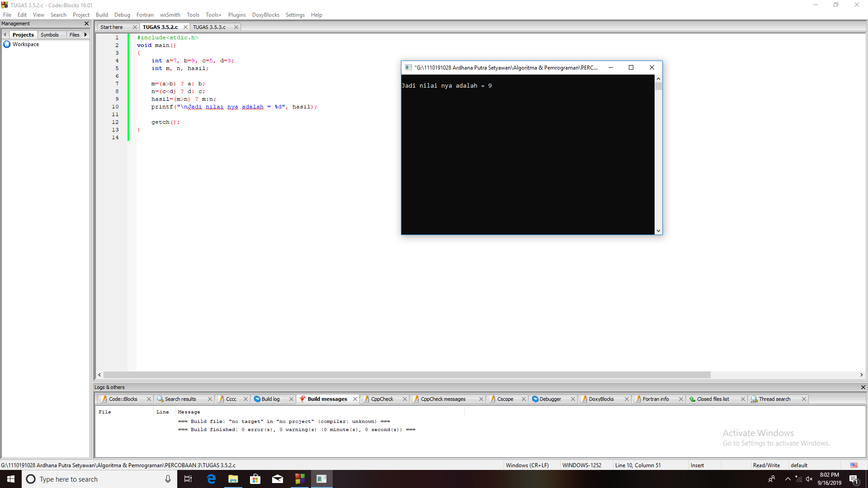Open the Mail app in the taskbar

point(278,479)
